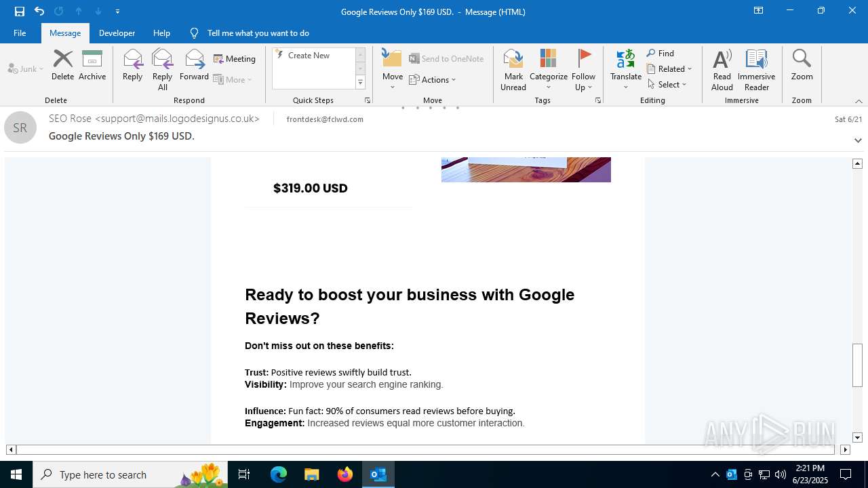The width and height of the screenshot is (868, 488).
Task: Save the message using the floppy icon
Action: point(20,11)
